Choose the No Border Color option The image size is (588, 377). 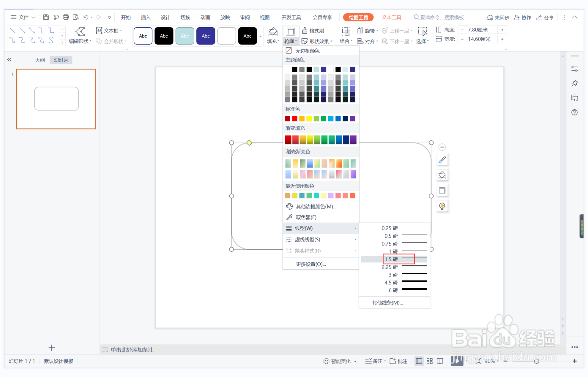(x=307, y=51)
